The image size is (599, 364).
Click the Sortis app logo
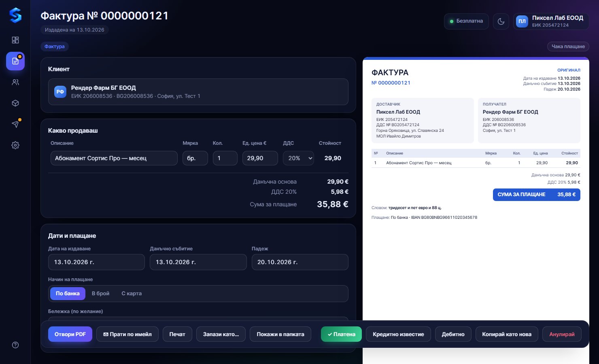pos(15,15)
